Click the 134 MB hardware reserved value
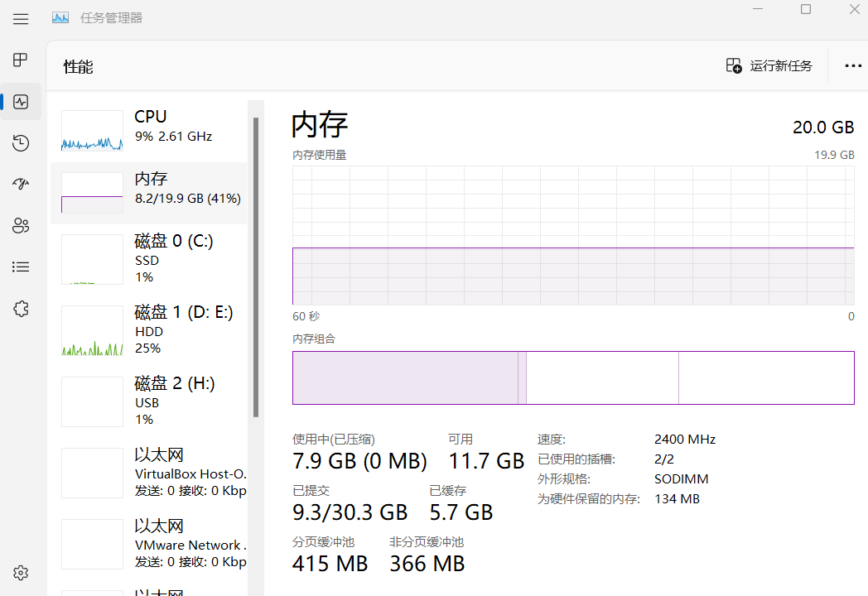Viewport: 868px width, 596px height. coord(677,499)
